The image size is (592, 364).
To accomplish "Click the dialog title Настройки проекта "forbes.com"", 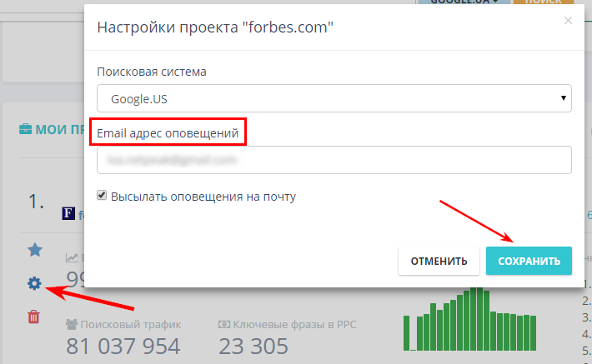I will [x=215, y=27].
